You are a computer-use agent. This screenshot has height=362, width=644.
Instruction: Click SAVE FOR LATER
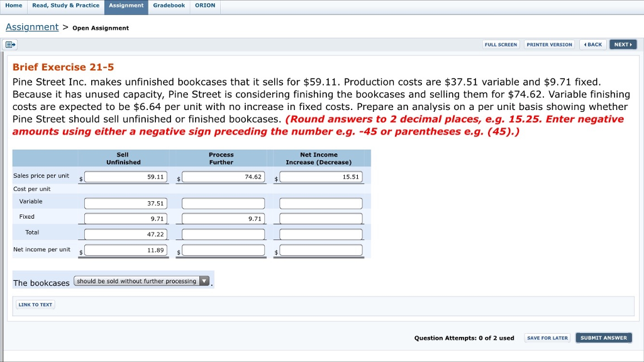coord(547,338)
